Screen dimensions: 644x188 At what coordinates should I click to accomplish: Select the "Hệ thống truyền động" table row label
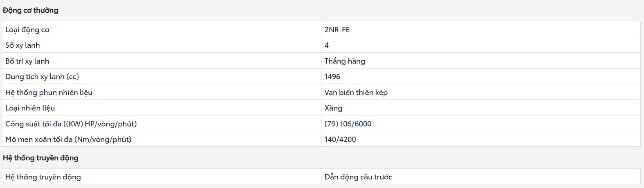[43, 177]
